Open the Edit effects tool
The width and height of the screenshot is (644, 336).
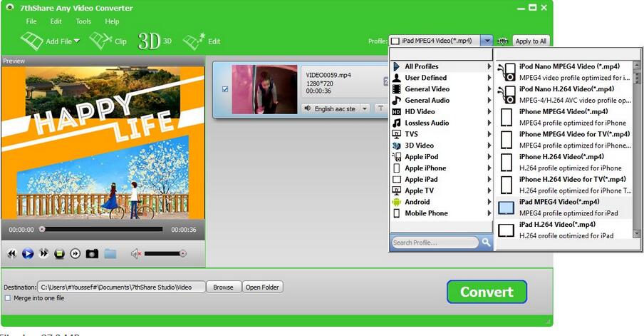tap(201, 41)
